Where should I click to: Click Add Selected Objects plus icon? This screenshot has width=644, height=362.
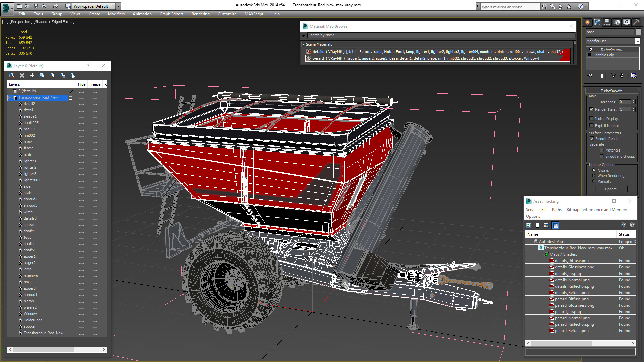(x=32, y=75)
